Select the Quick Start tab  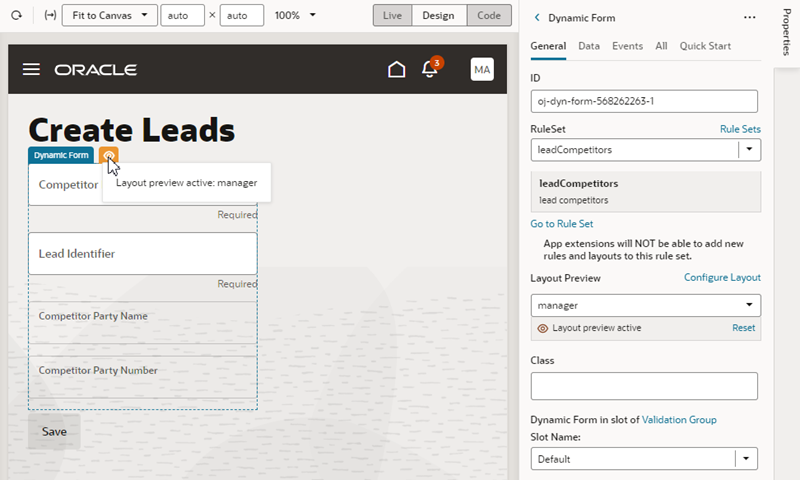(705, 46)
